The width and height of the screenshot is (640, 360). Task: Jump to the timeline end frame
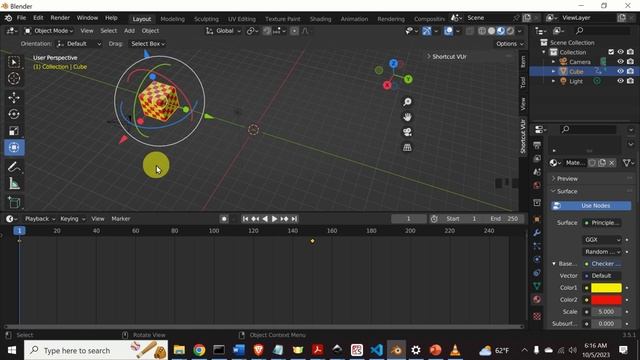click(294, 219)
